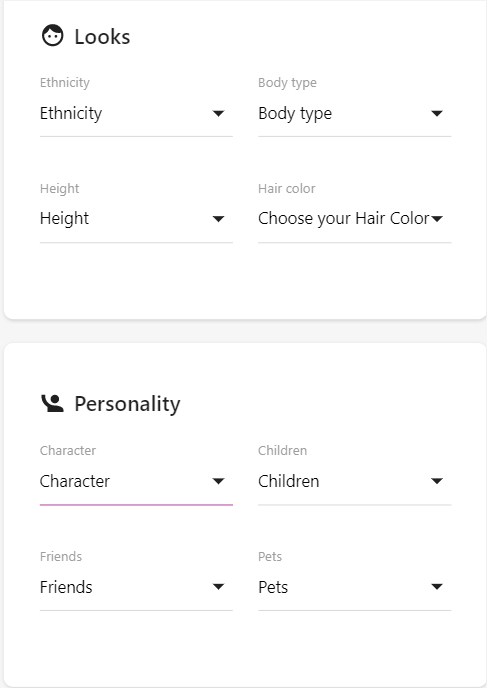This screenshot has height=688, width=487.
Task: Open the Choose your Hair Color field
Action: click(x=355, y=219)
